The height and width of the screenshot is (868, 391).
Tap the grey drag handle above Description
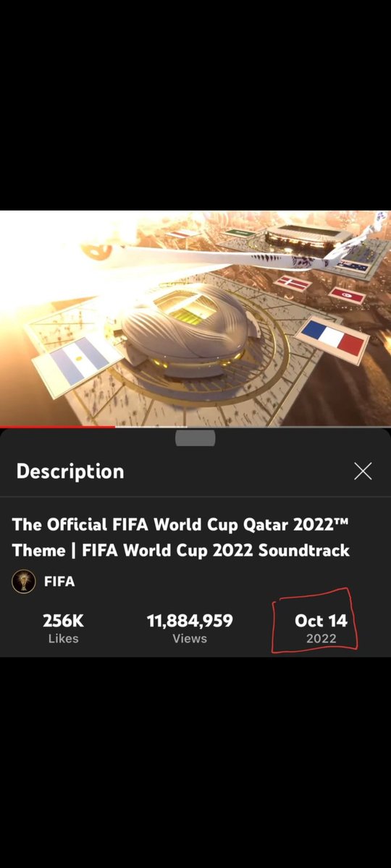pos(195,438)
